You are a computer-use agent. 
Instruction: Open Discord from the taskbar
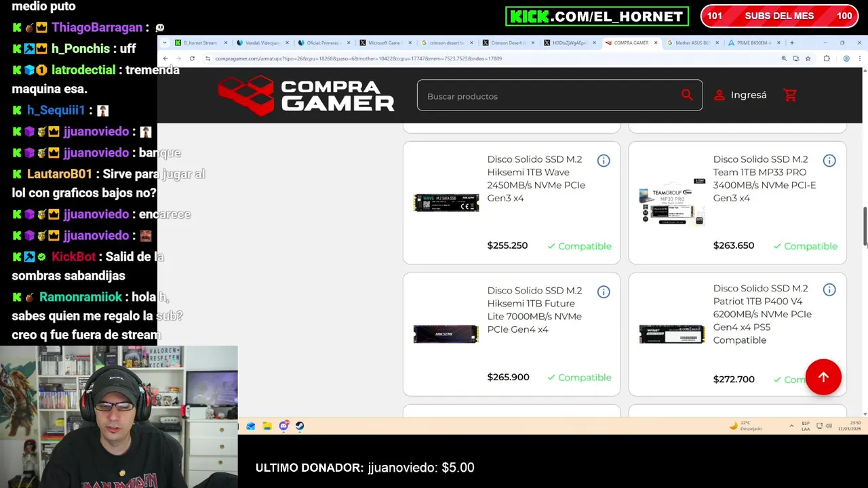click(283, 426)
